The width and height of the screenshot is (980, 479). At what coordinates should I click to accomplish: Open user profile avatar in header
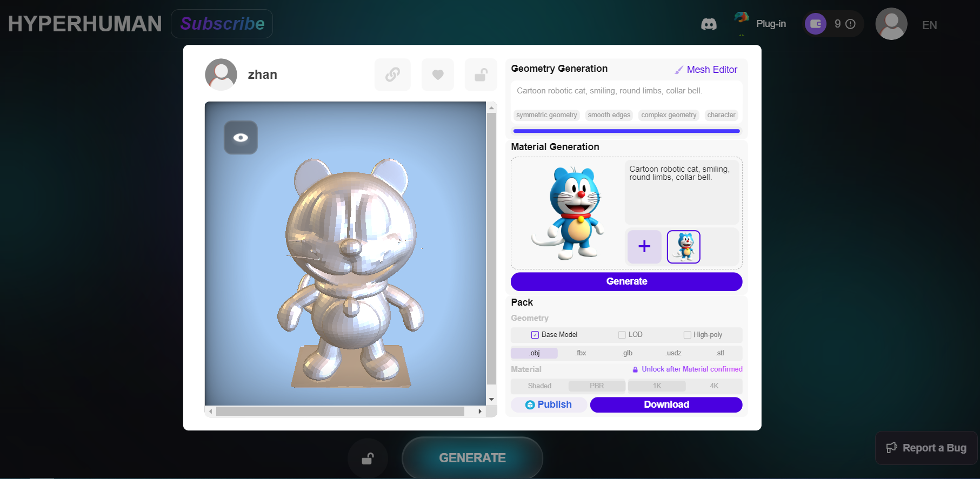tap(891, 24)
